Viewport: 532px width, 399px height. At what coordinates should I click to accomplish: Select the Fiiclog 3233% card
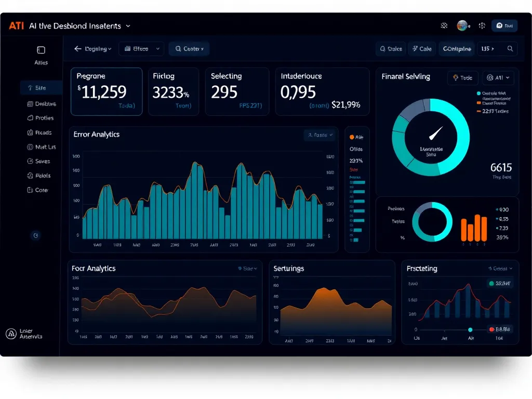174,91
